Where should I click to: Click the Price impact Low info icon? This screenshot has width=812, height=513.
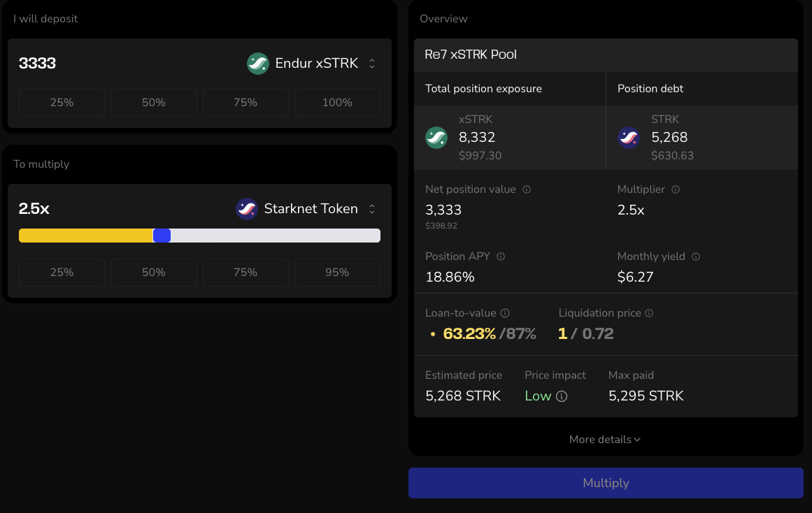(561, 396)
